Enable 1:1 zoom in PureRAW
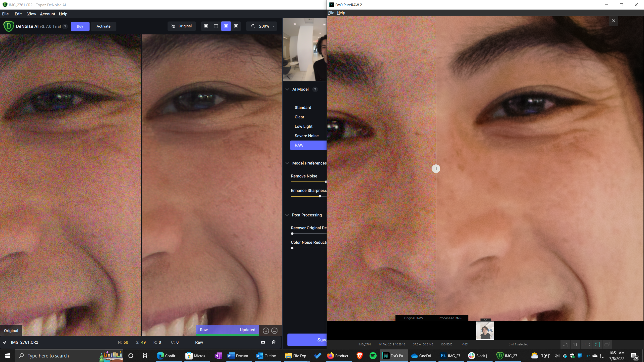This screenshot has width=644, height=362. pos(575,344)
